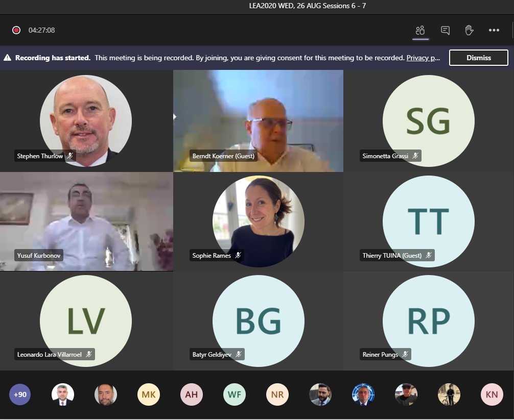Screen dimensions: 514x420
Task: Click Stephen Thurlow's muted mic icon
Action: pos(70,156)
